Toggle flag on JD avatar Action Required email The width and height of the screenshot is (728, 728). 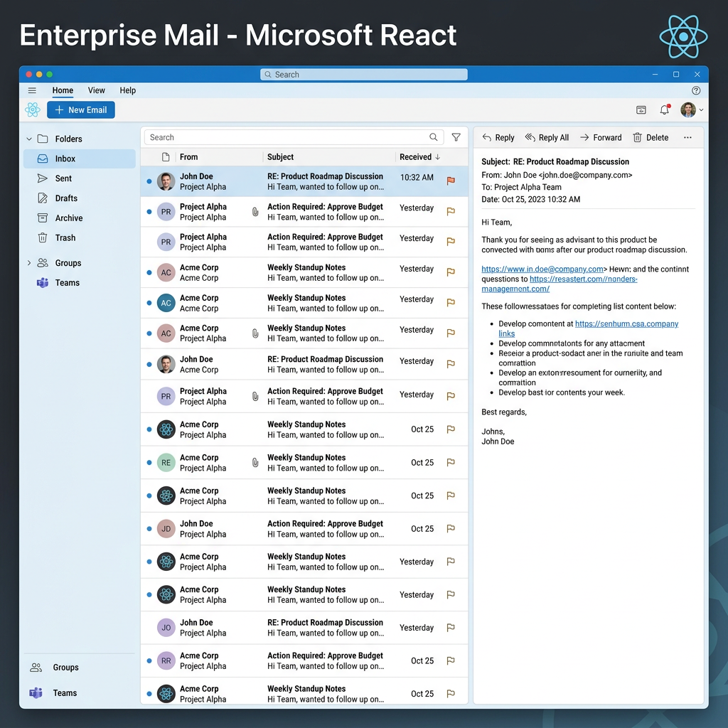tap(451, 528)
